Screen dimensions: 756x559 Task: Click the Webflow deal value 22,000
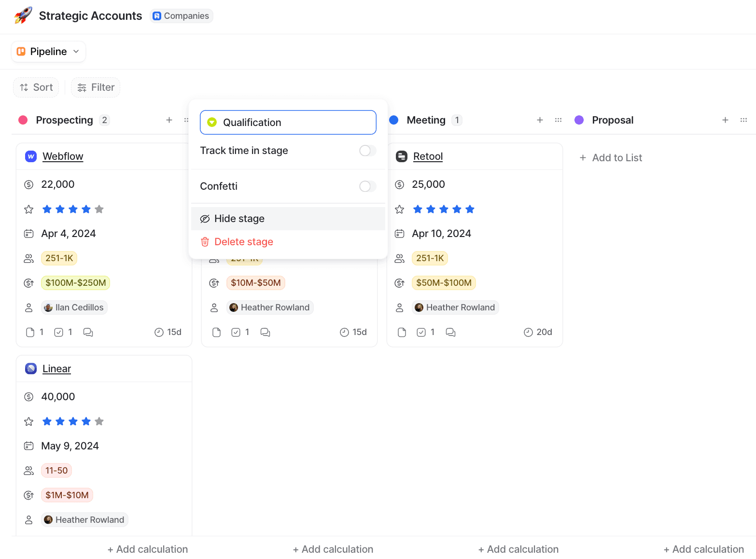(x=58, y=184)
